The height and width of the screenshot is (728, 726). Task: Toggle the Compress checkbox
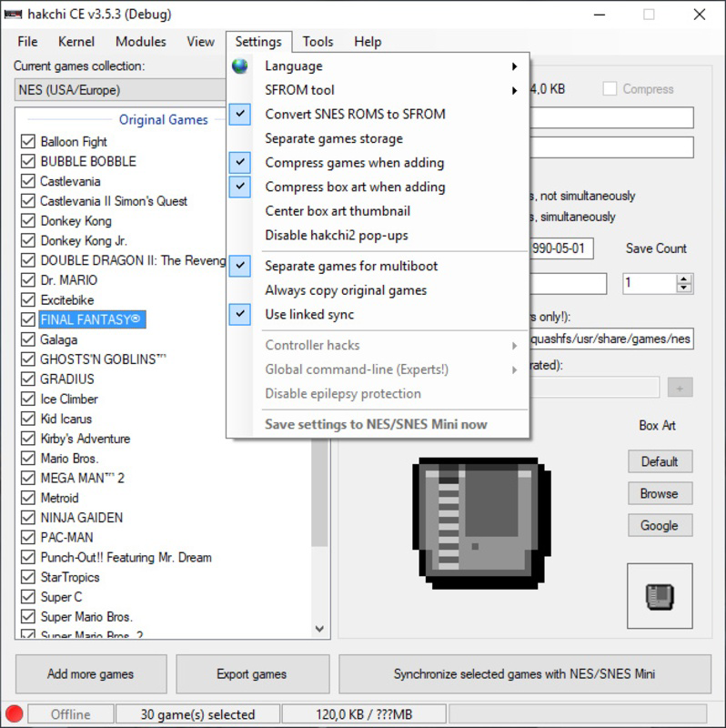(x=610, y=88)
